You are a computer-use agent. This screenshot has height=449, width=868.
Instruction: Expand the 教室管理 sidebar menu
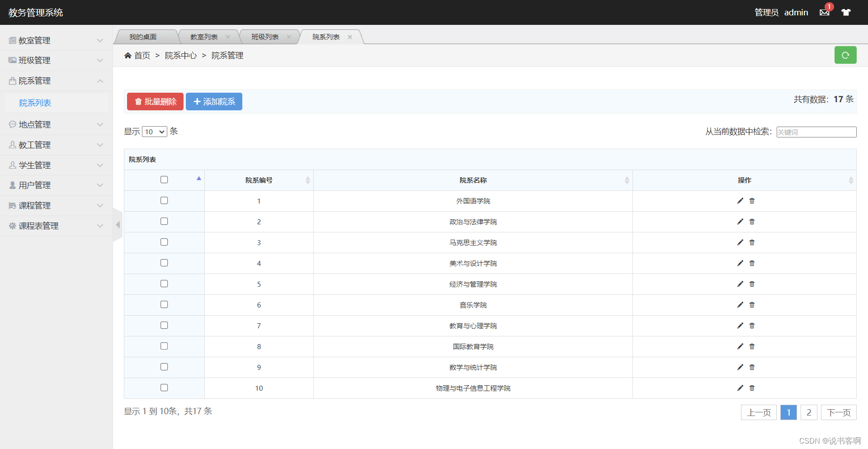56,40
